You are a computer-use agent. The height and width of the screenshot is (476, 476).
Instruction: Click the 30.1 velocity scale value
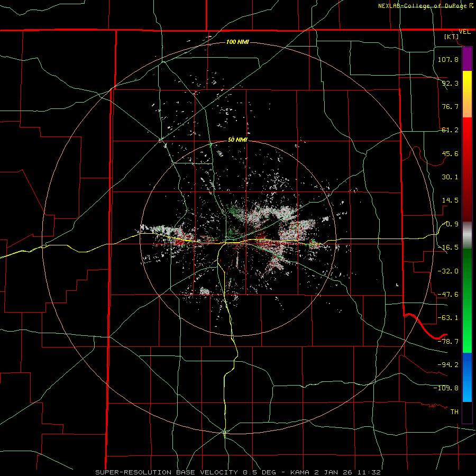450,177
